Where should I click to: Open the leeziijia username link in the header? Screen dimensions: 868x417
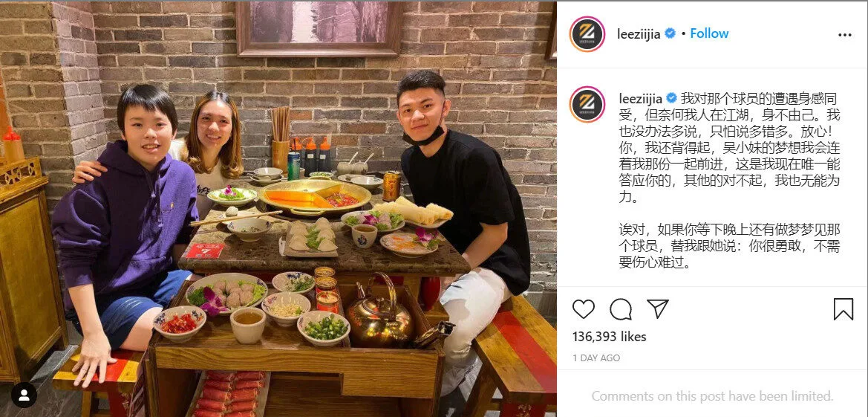[x=639, y=34]
